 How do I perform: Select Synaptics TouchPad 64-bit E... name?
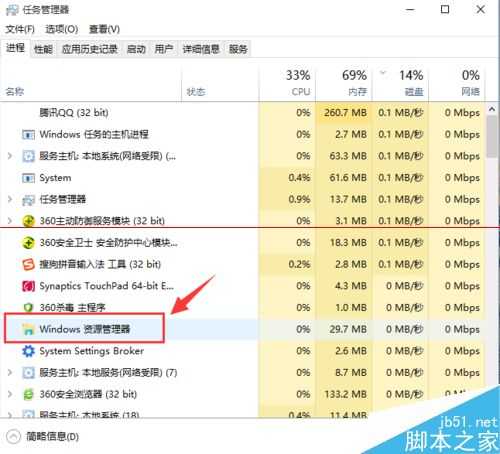click(x=107, y=286)
